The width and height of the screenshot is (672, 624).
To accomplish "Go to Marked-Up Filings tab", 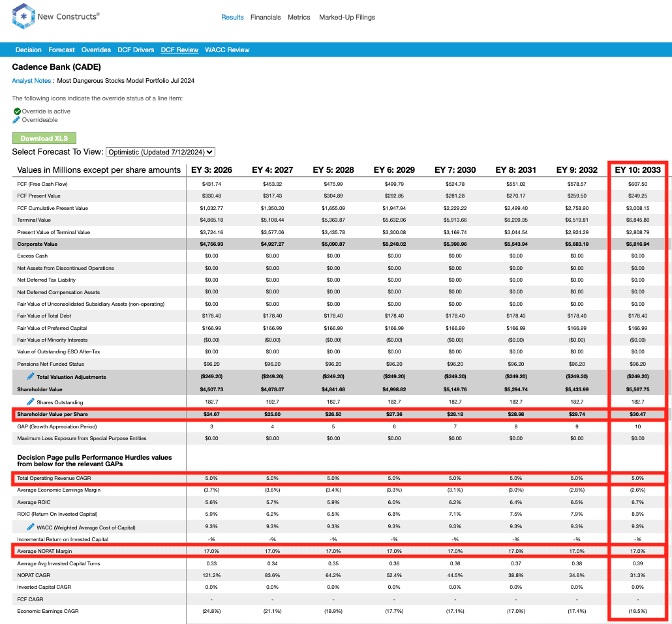I will pyautogui.click(x=346, y=18).
